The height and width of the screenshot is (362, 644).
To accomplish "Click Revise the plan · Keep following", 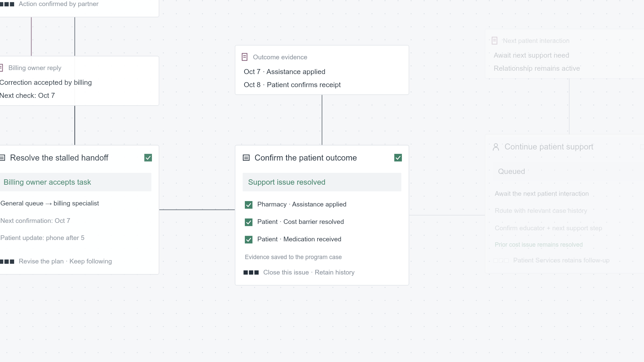I will 65,261.
